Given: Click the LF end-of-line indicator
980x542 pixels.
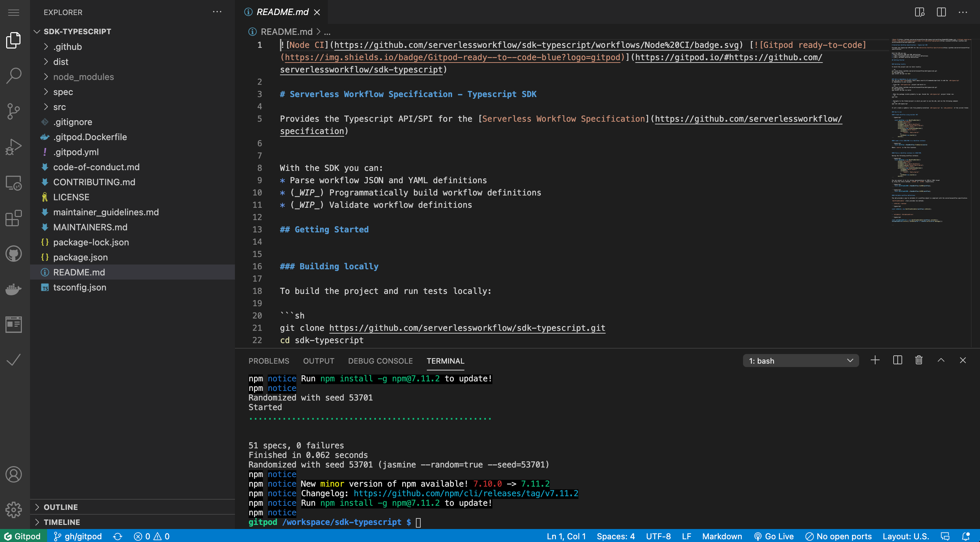Looking at the screenshot, I should click(686, 536).
